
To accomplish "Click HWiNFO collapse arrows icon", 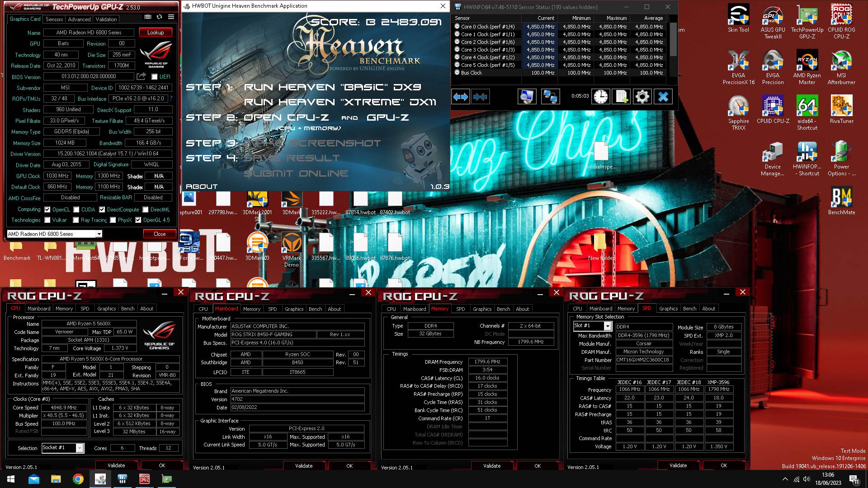I will tap(480, 97).
